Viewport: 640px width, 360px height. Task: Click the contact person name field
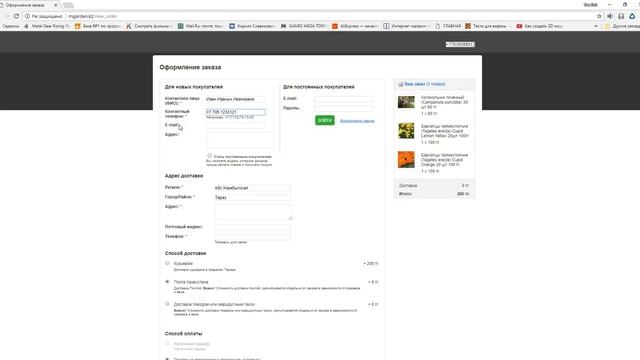236,99
